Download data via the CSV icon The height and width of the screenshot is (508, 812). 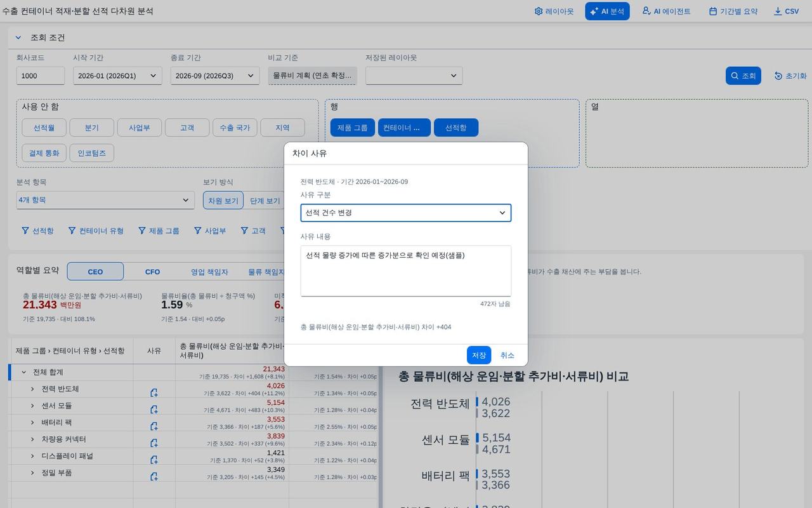pyautogui.click(x=786, y=11)
